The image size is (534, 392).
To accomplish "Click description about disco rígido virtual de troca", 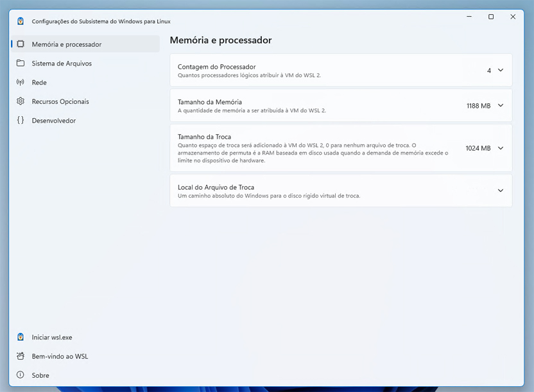I will click(269, 196).
